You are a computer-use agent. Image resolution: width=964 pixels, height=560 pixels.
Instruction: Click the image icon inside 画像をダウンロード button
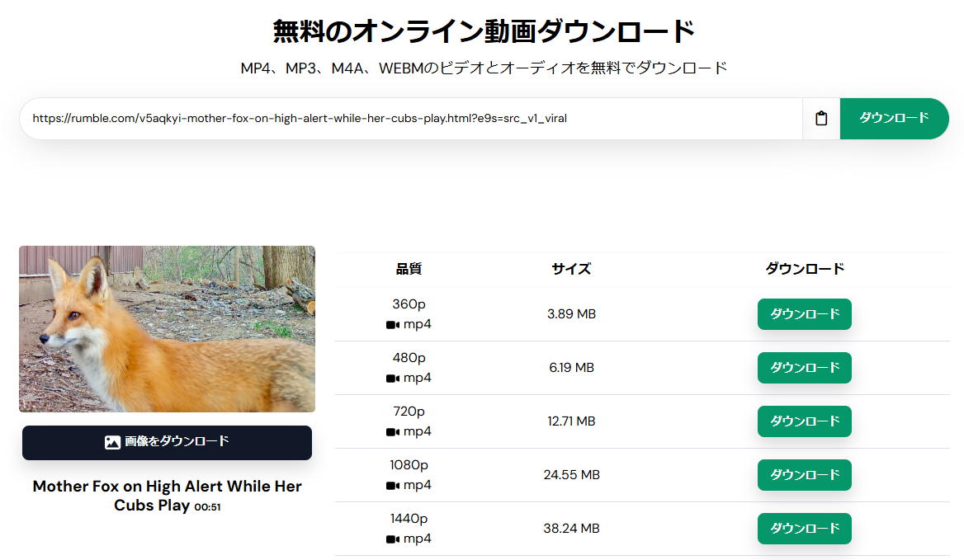click(x=111, y=442)
